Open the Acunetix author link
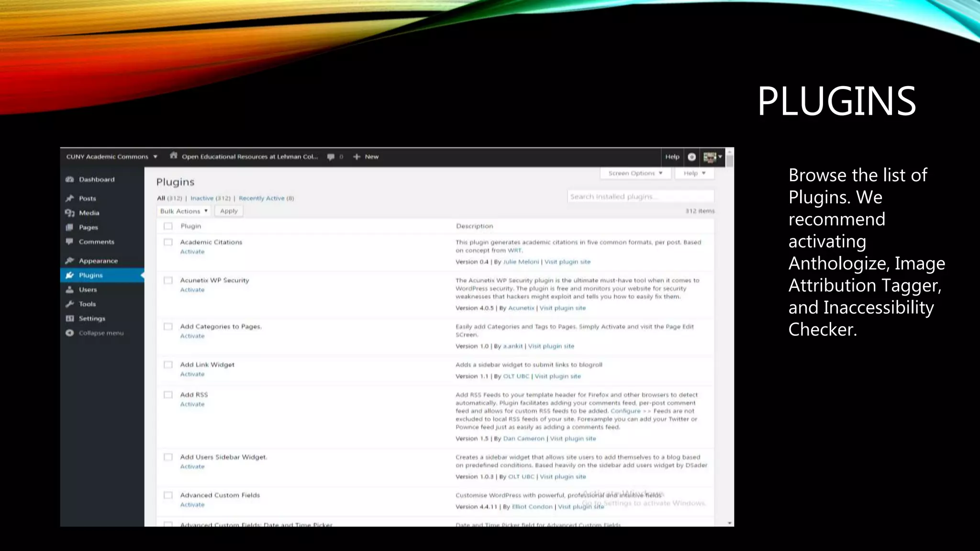The width and height of the screenshot is (980, 551). click(x=521, y=308)
